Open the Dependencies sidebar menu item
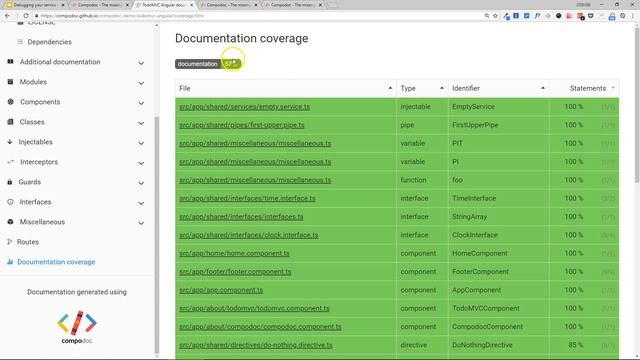The width and height of the screenshot is (640, 360). pyautogui.click(x=49, y=42)
